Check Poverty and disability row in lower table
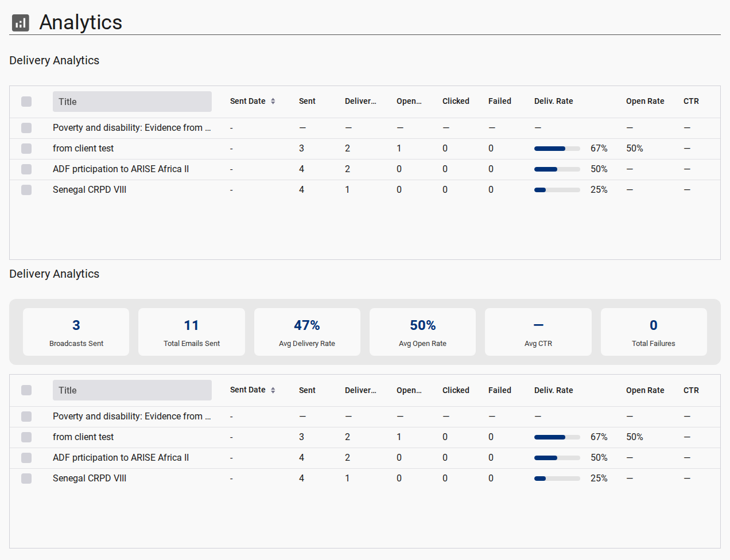 26,417
